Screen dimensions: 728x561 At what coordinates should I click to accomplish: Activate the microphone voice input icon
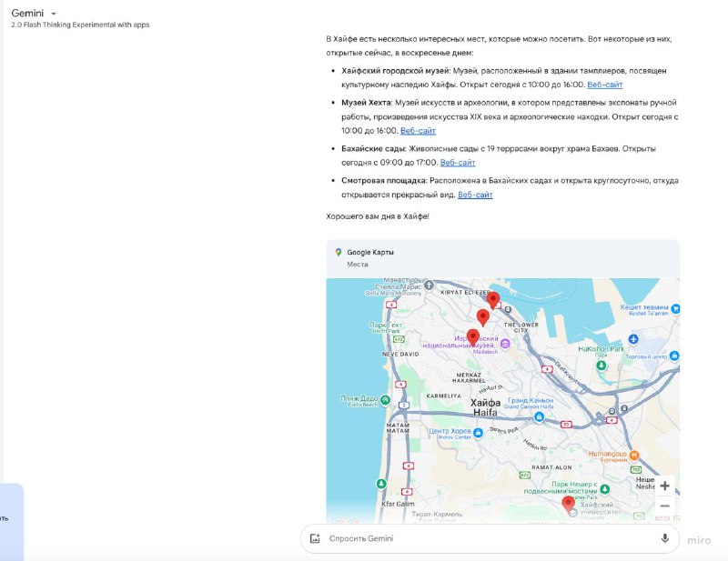pos(665,538)
